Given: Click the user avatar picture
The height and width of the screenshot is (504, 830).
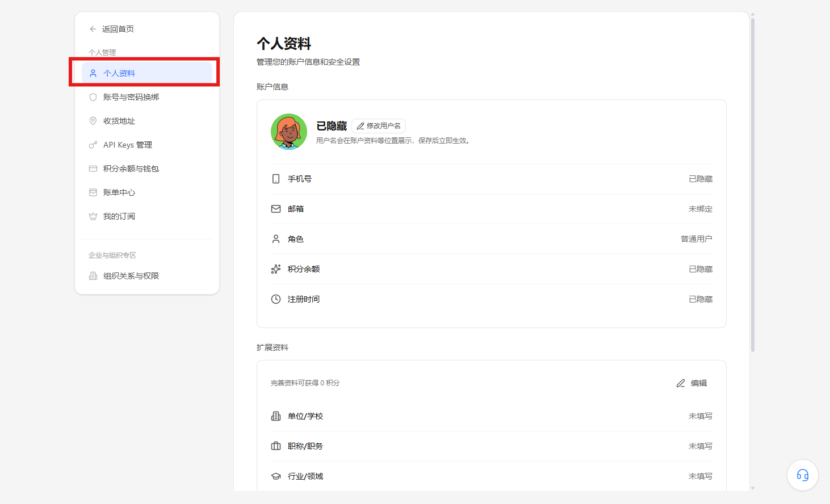Looking at the screenshot, I should tap(289, 132).
